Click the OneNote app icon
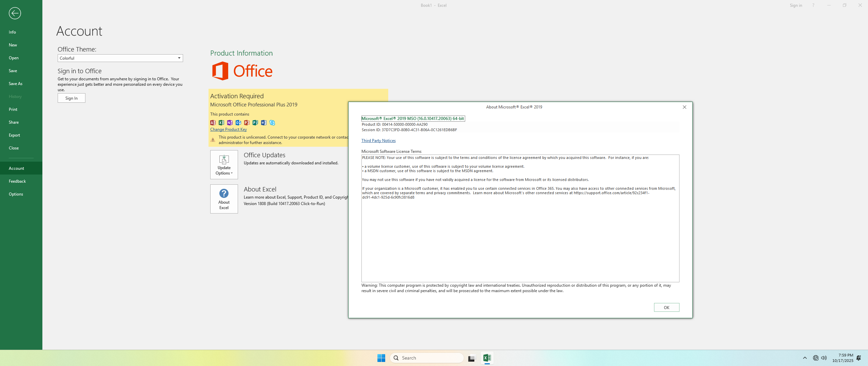Screen dimensions: 868x366 230,123
